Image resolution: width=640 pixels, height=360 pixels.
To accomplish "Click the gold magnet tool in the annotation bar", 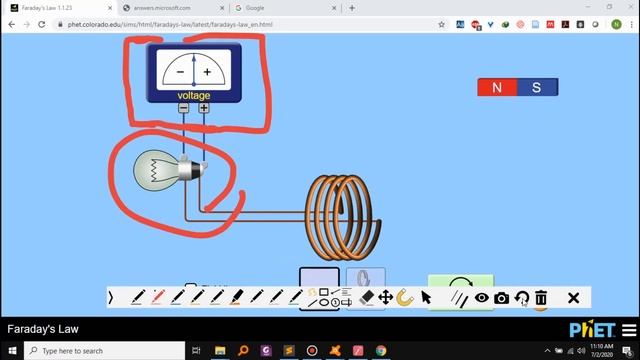I will coord(405,298).
